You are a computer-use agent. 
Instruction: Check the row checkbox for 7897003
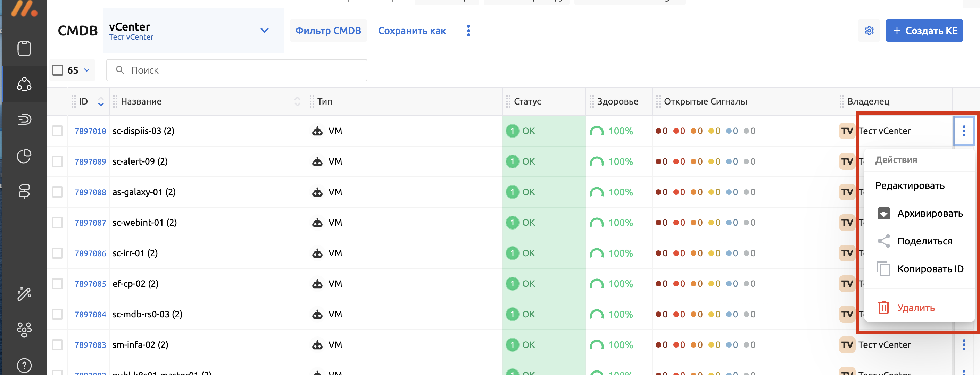click(x=57, y=344)
